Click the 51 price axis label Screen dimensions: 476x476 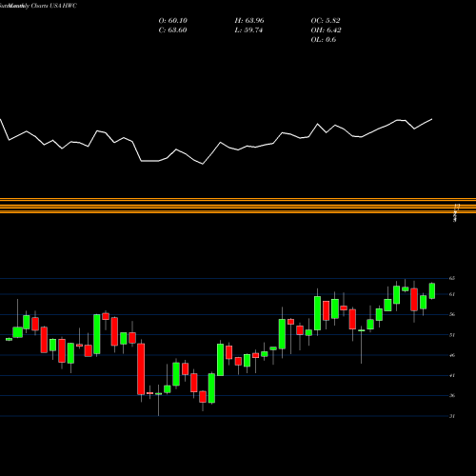(452, 335)
